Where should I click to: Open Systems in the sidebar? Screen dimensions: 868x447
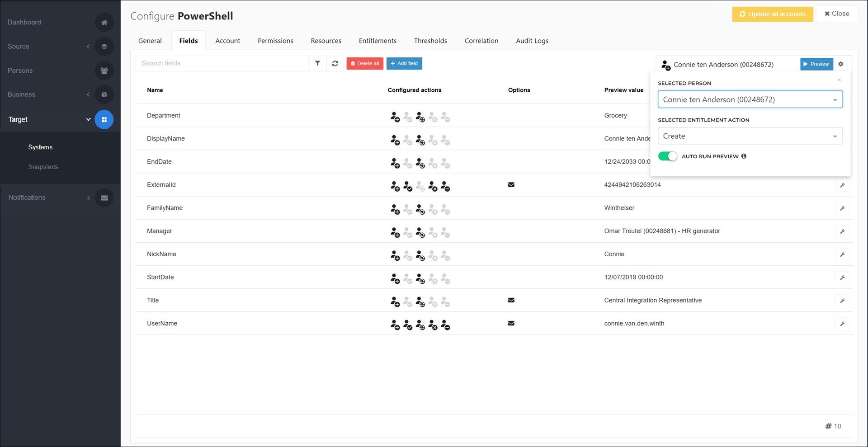tap(40, 147)
